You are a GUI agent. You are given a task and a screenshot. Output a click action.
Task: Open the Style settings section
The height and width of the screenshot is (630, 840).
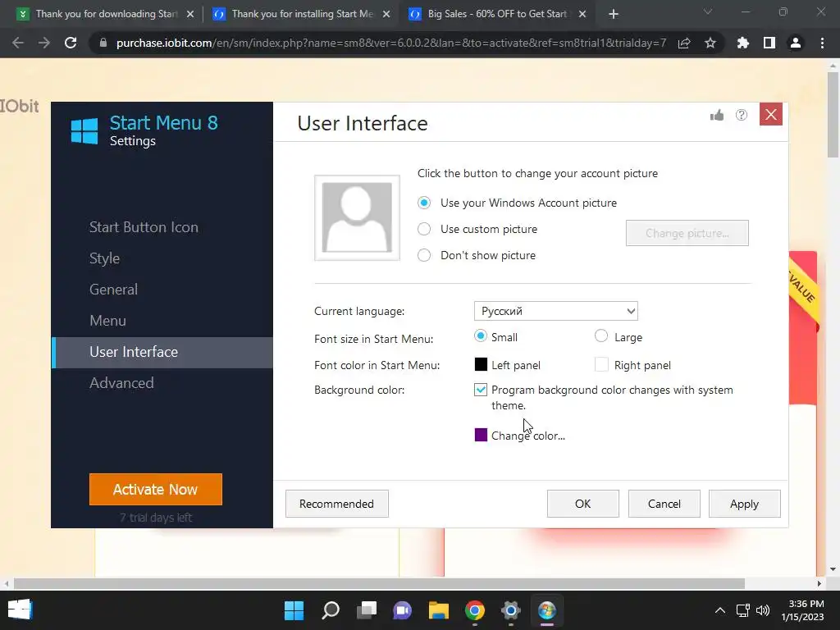[x=104, y=258]
